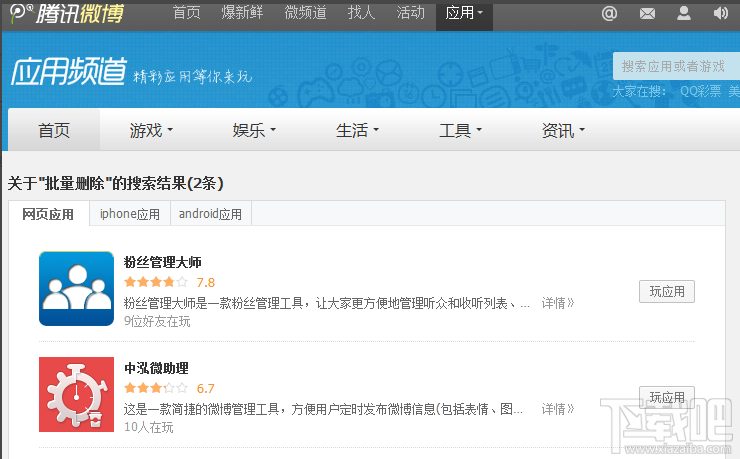Switch to 网页应用 results tab
Screen dimensions: 740x459
(x=48, y=214)
